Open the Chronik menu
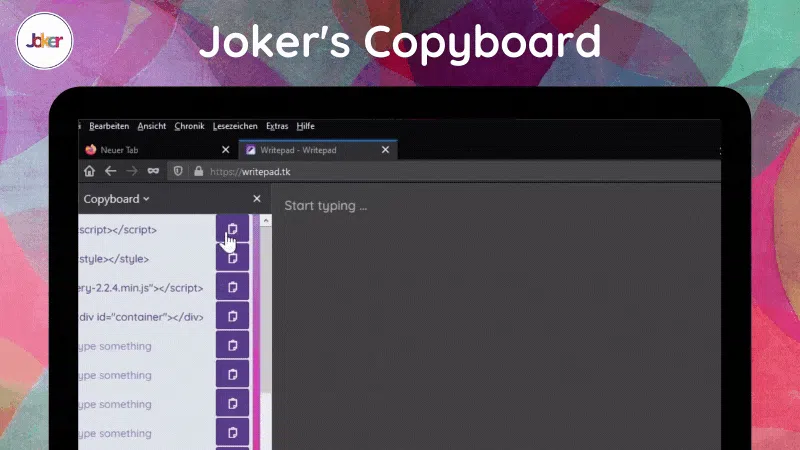This screenshot has width=800, height=450. (189, 126)
